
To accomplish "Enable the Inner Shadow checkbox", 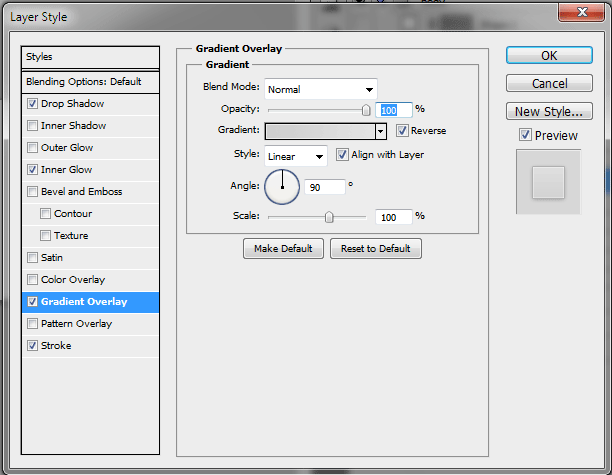I will point(33,126).
